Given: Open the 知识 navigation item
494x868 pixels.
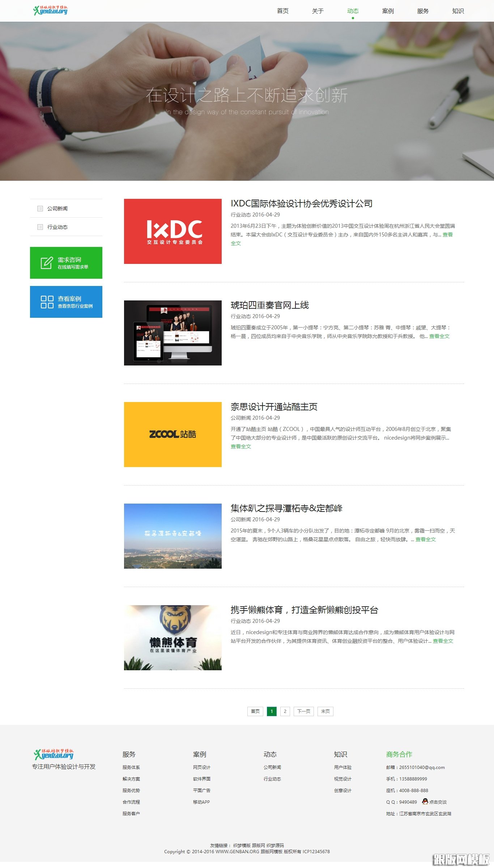Looking at the screenshot, I should point(458,11).
